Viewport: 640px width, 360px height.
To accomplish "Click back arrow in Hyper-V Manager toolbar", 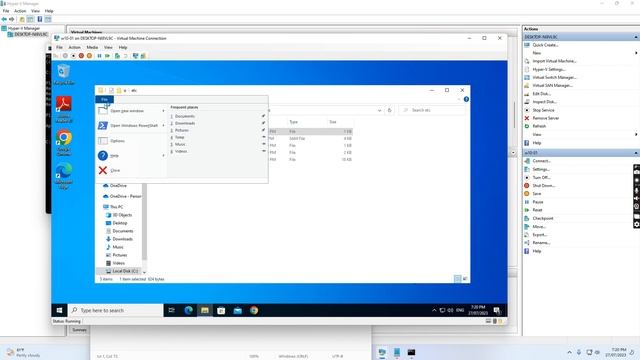I will [4, 19].
